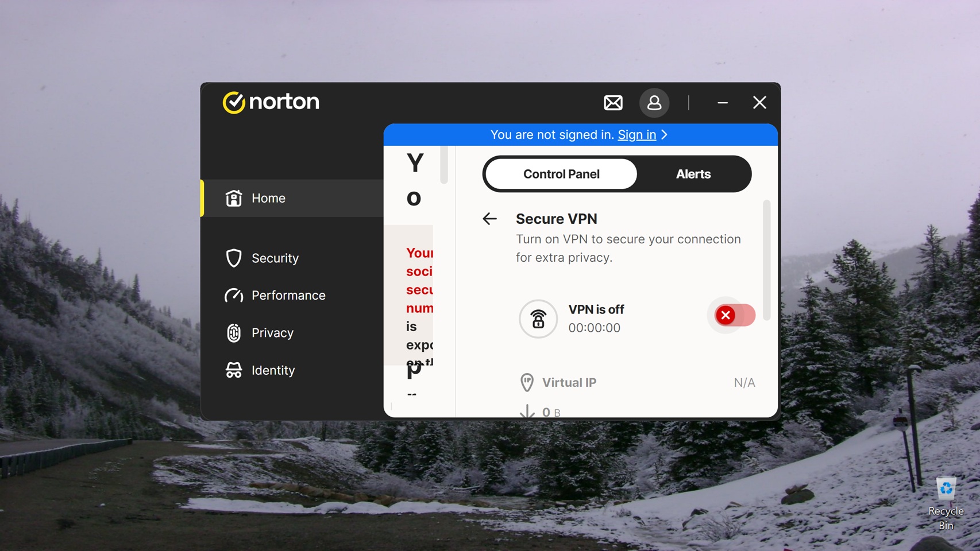Image resolution: width=980 pixels, height=551 pixels.
Task: Click the Identity spy icon
Action: [x=234, y=370]
